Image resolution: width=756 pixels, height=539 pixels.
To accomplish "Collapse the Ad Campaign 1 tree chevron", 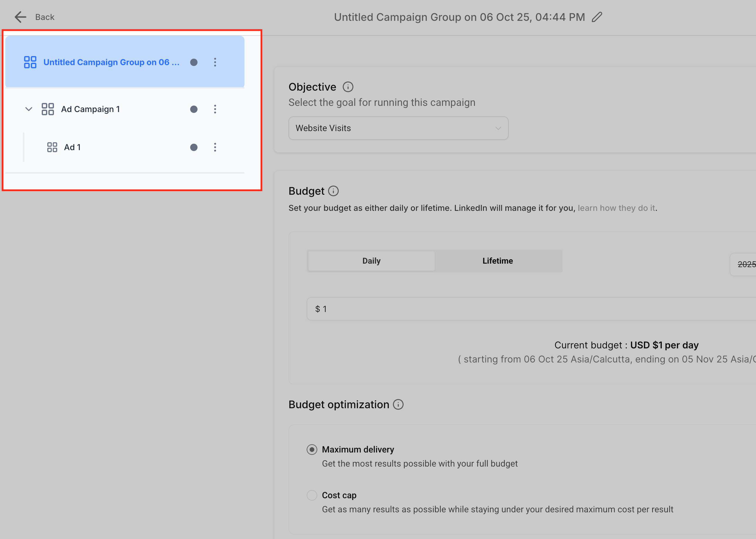I will coord(29,109).
